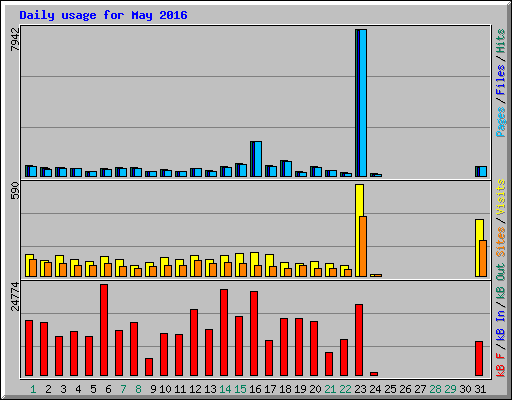Click the Sites legend label
Screen dimensions: 512x400
tap(501, 242)
